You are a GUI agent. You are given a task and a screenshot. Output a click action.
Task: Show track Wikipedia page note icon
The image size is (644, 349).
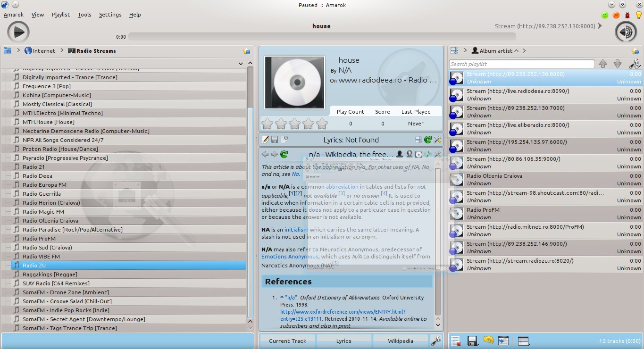click(x=428, y=154)
